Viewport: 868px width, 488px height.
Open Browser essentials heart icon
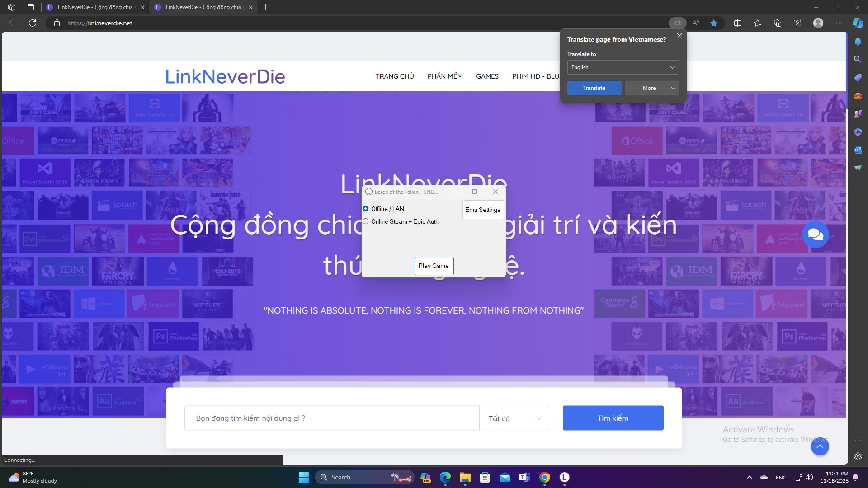click(797, 23)
